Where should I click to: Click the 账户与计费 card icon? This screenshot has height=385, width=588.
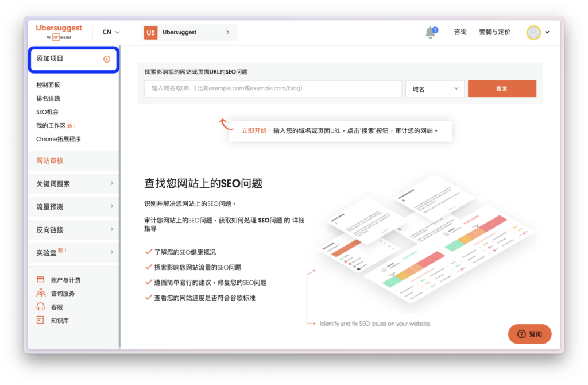41,280
